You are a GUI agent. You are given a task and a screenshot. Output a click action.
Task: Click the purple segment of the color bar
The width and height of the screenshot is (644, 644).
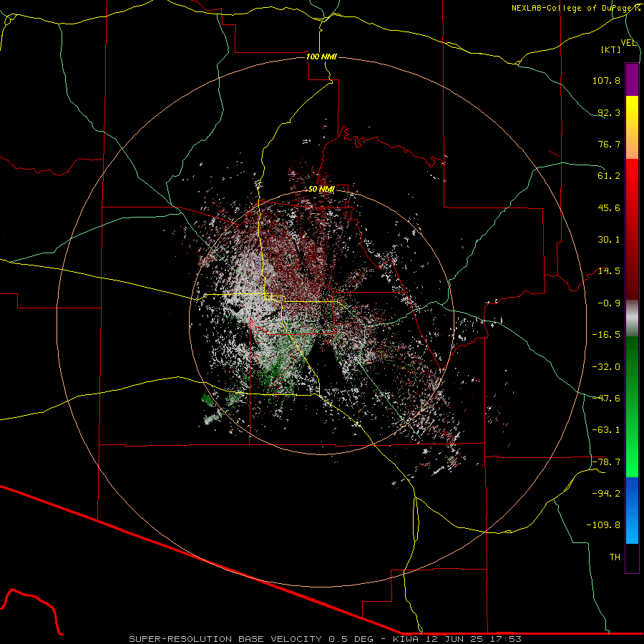[x=632, y=79]
